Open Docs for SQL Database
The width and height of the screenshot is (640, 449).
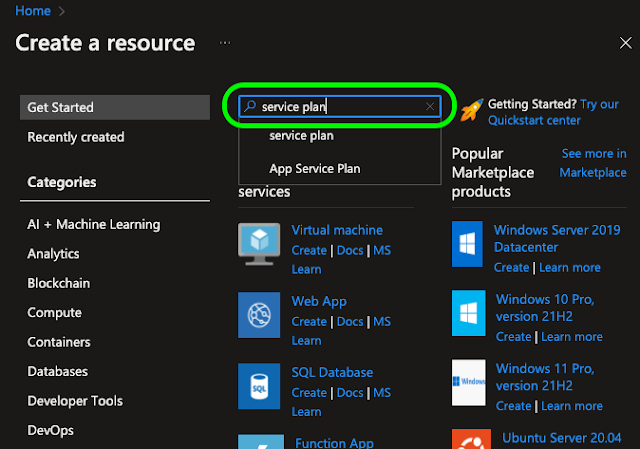coord(350,393)
